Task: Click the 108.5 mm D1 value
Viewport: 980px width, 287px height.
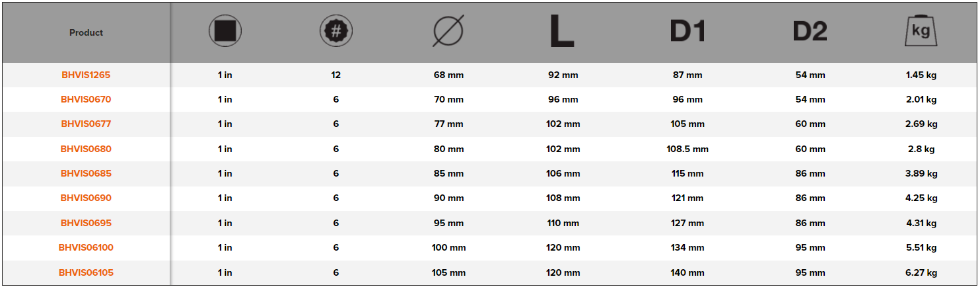Action: coord(687,149)
